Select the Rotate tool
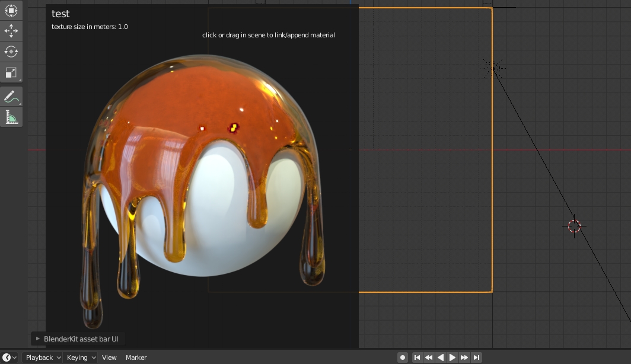631x364 pixels. click(x=11, y=52)
